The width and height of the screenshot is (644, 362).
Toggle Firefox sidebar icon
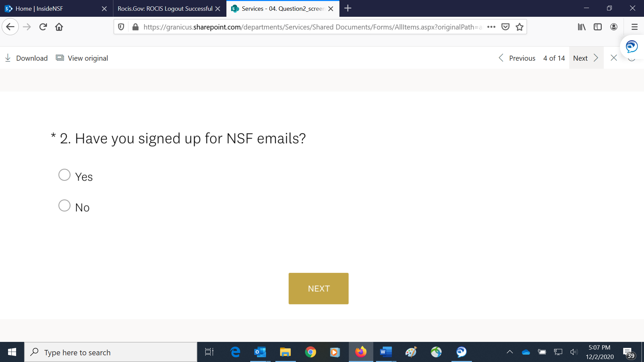click(x=598, y=27)
